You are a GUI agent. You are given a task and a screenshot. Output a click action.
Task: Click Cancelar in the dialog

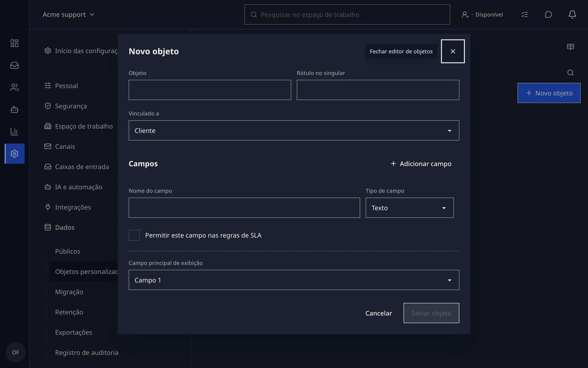379,313
